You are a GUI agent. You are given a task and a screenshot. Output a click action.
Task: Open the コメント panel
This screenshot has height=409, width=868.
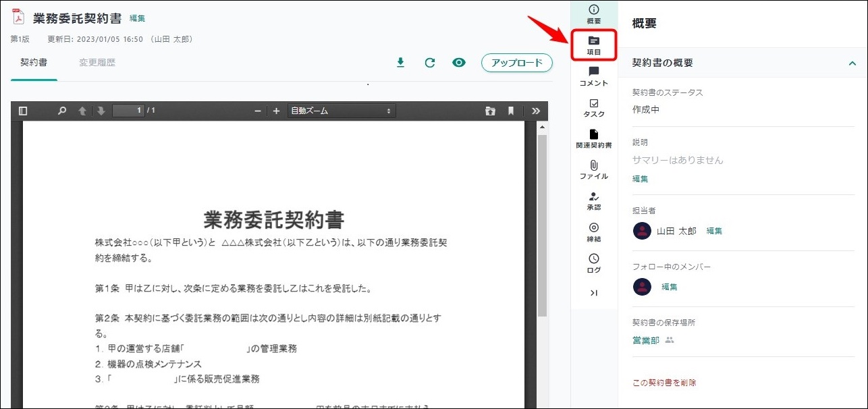click(x=594, y=76)
